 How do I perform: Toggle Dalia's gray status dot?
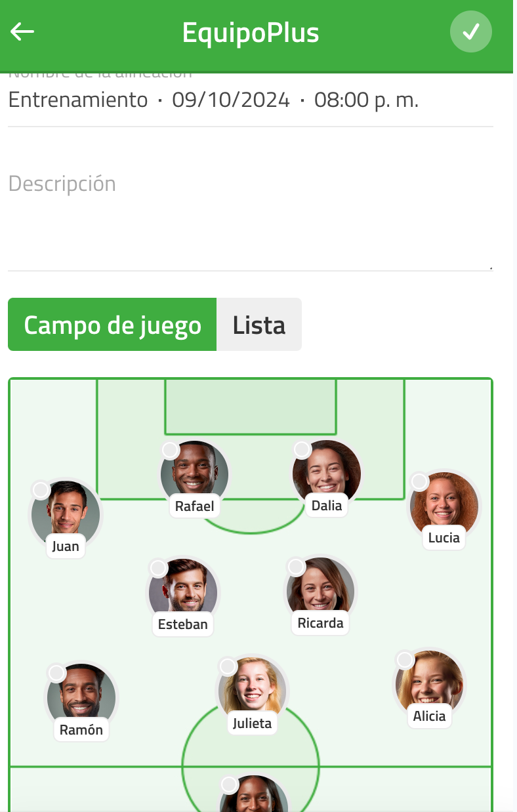pos(302,449)
